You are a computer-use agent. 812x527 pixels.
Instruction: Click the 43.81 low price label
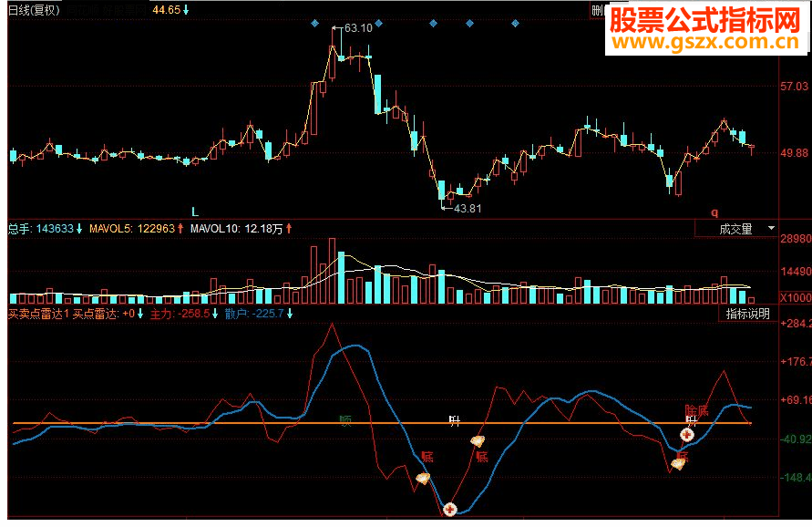click(x=468, y=208)
